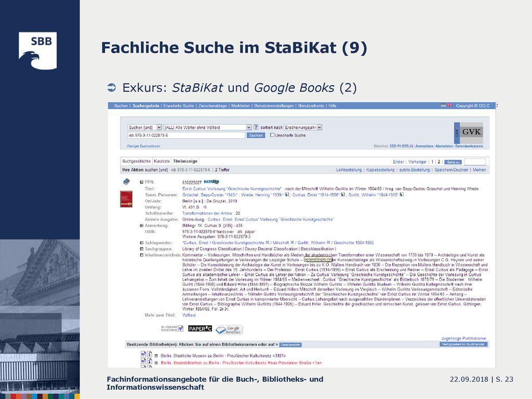532x399 pixels.
Task: Expand the Anmerkung row
Action: tap(141, 225)
